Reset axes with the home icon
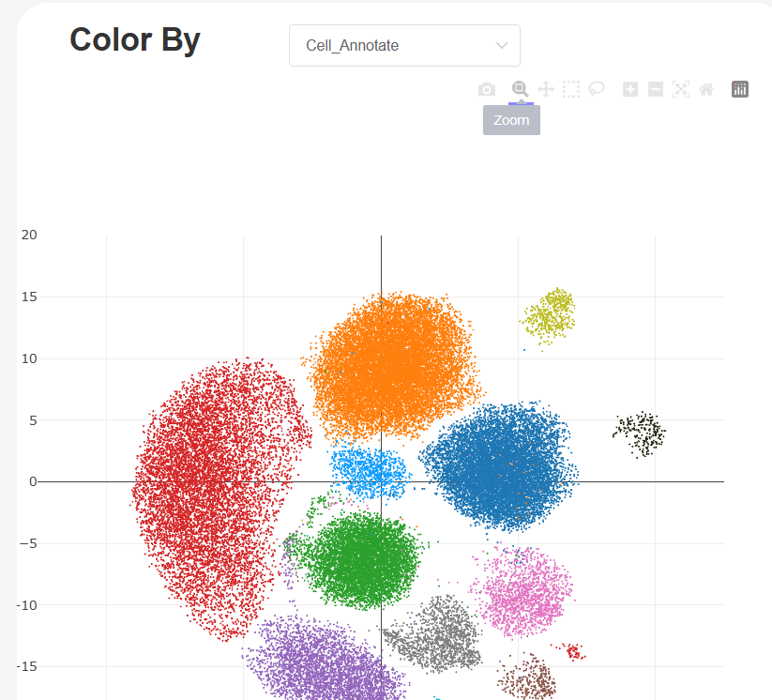Screen dimensions: 772x700 (x=706, y=89)
